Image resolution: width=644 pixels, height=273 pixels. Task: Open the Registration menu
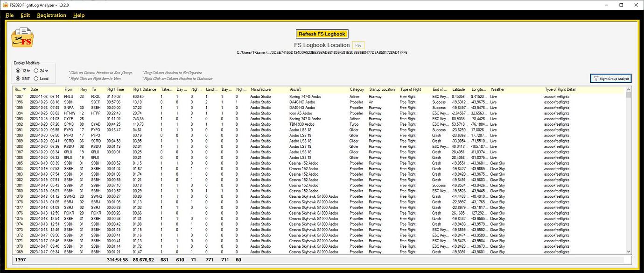click(x=51, y=15)
